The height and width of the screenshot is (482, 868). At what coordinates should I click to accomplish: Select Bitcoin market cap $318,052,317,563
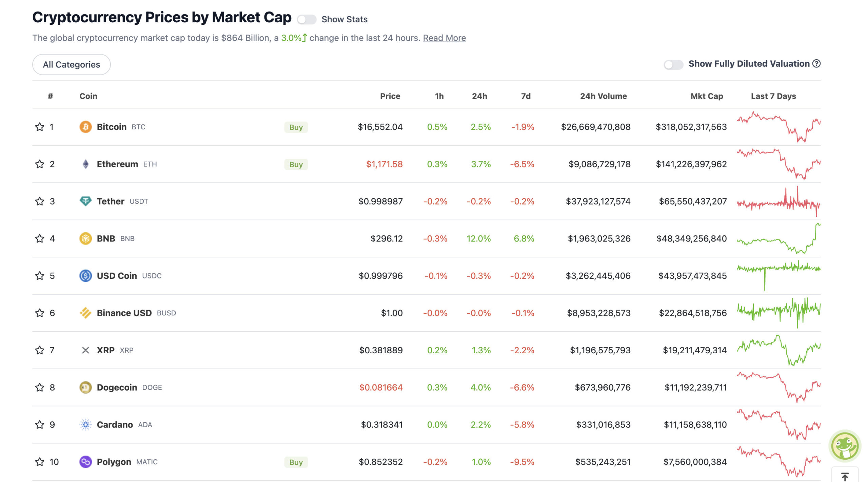coord(691,127)
